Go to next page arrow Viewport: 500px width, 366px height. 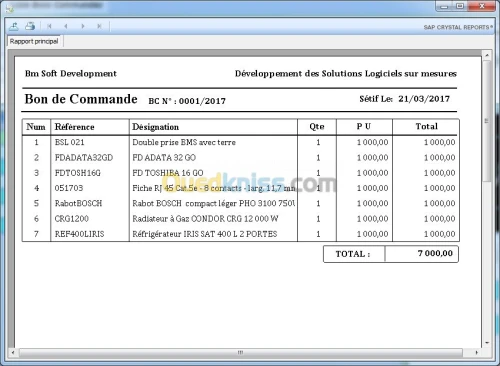tap(83, 26)
